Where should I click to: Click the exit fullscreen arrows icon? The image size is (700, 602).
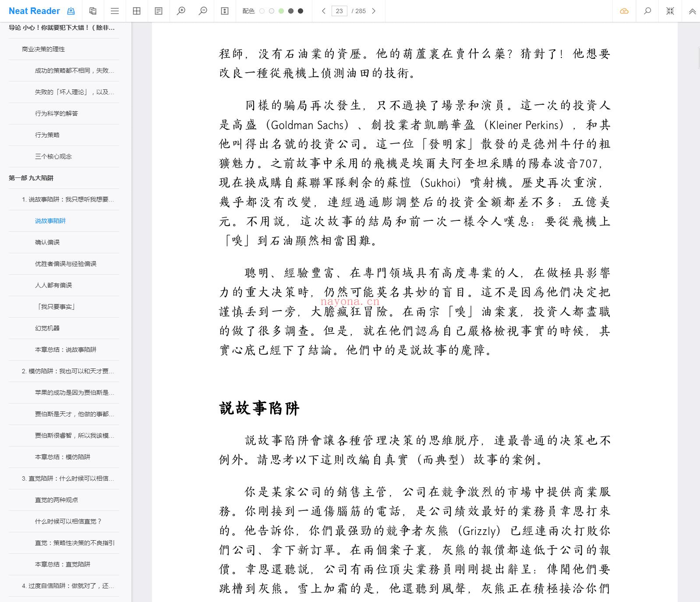click(670, 11)
